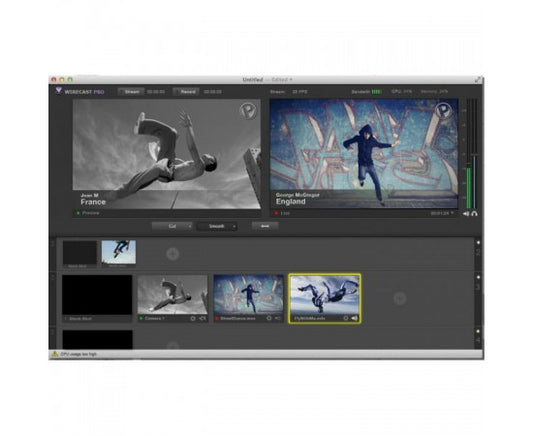Viewport: 533px width, 436px height.
Task: Click the speaker icon below the audio meter
Action: click(466, 213)
